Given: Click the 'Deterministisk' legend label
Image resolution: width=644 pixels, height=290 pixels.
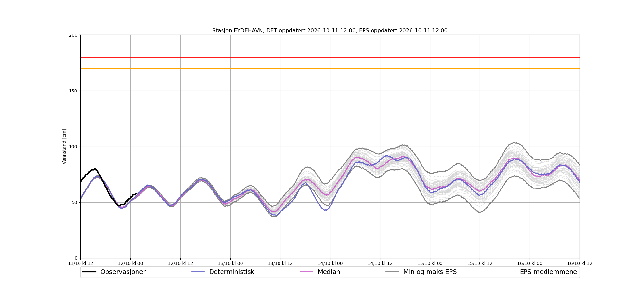Looking at the screenshot, I should pyautogui.click(x=232, y=272).
